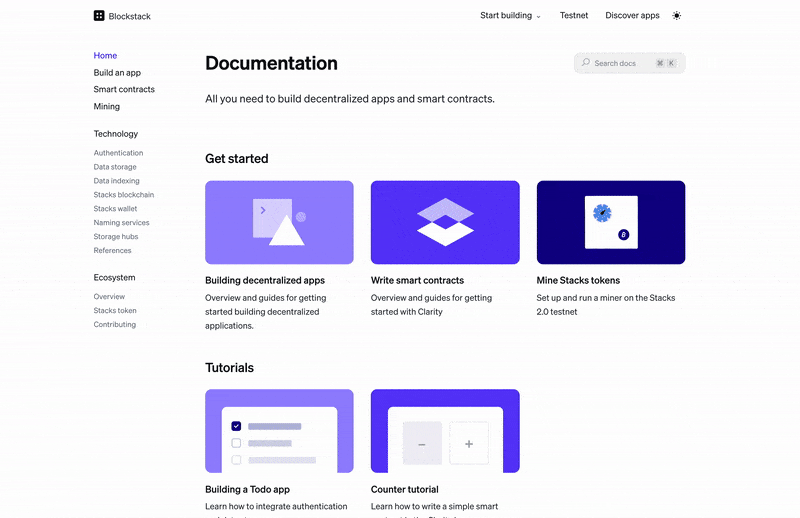Click the Get started heading

[x=237, y=159]
